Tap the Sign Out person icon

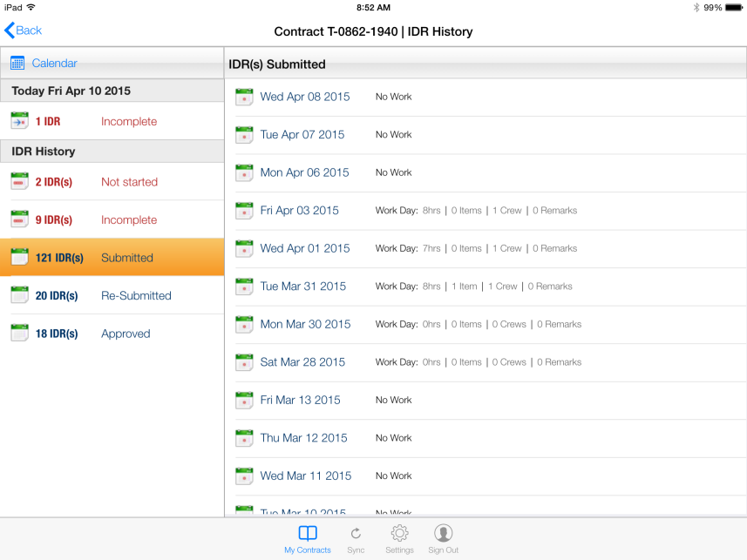tap(443, 534)
